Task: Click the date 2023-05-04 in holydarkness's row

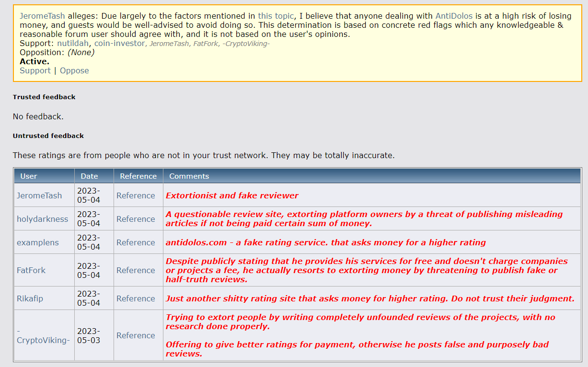Action: tap(89, 219)
